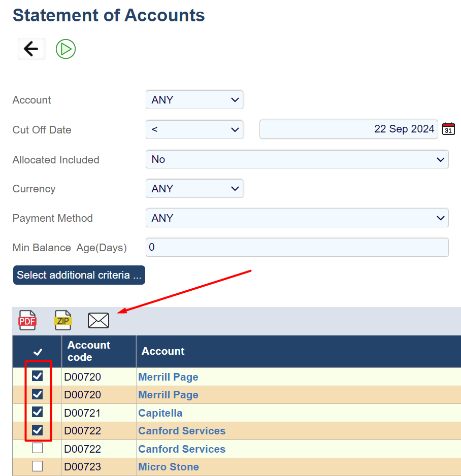
Task: Open the calendar date picker icon
Action: coord(448,129)
